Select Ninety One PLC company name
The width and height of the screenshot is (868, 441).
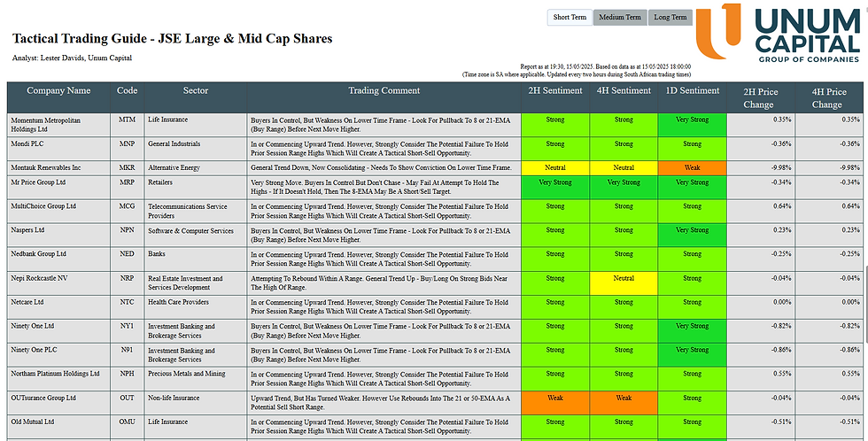pos(35,350)
